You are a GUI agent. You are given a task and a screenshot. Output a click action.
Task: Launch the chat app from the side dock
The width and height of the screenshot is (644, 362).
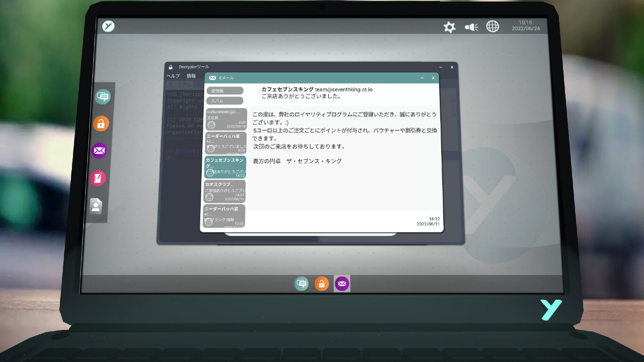click(103, 96)
